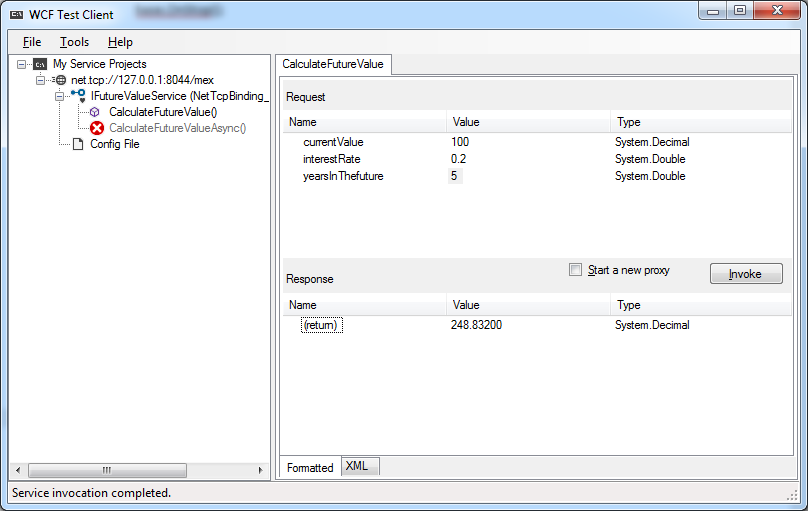Click the My Service Projects folder icon
Viewport: 808px width, 511px height.
[40, 64]
